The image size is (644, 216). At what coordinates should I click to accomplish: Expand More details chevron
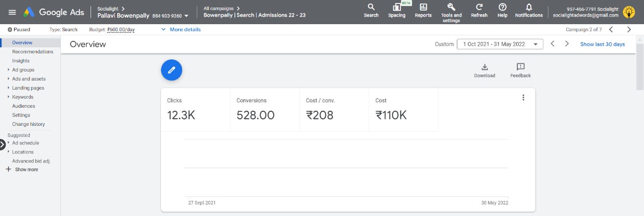click(164, 30)
